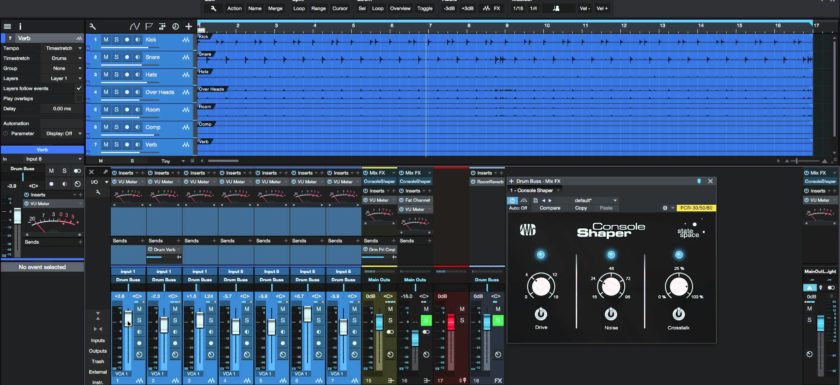Show the External panel in mixer
840x385 pixels.
pos(98,372)
